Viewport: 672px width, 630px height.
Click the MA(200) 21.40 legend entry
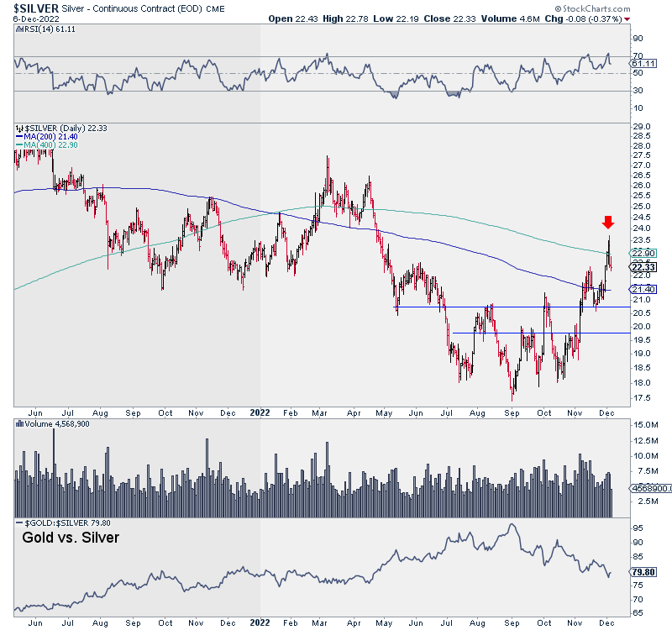click(38, 136)
